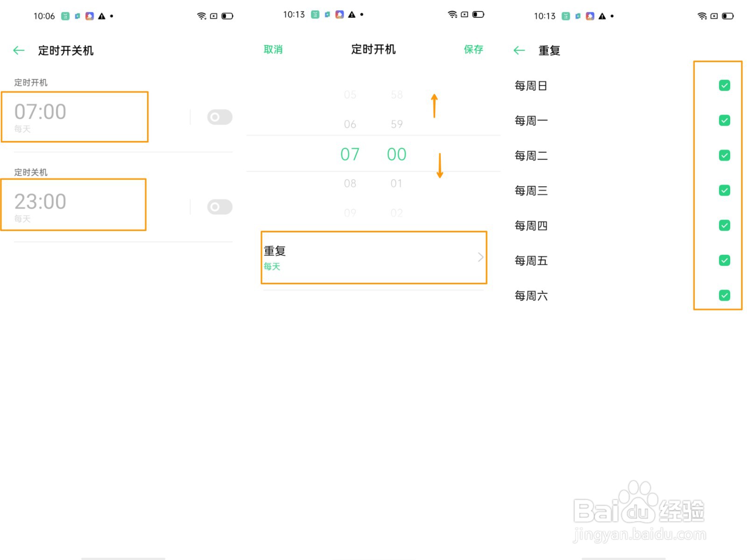Go back from the 定时开关机 screen
Image resolution: width=747 pixels, height=560 pixels.
[19, 50]
